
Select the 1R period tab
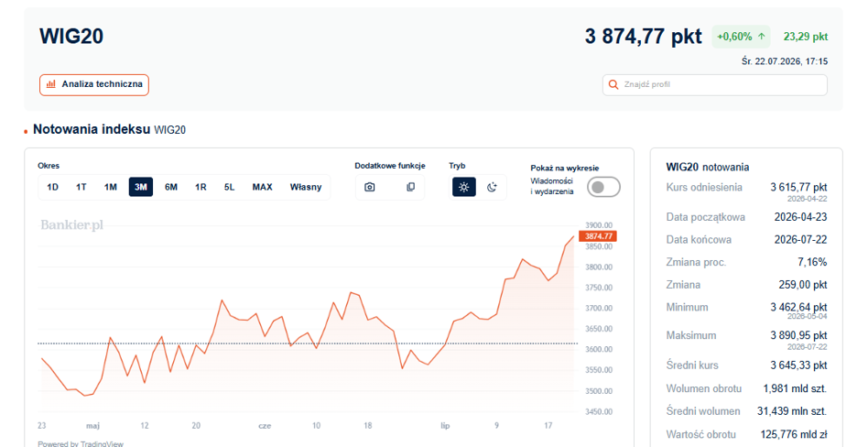coord(201,187)
